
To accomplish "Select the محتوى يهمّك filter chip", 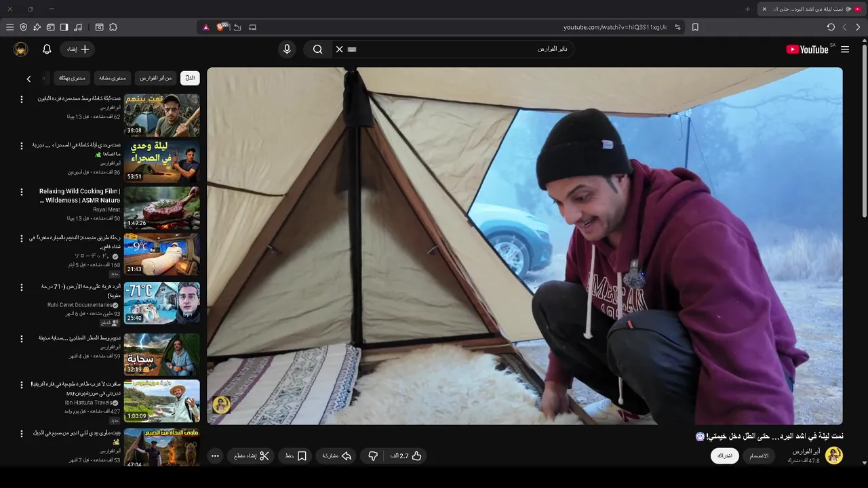I will pos(72,78).
